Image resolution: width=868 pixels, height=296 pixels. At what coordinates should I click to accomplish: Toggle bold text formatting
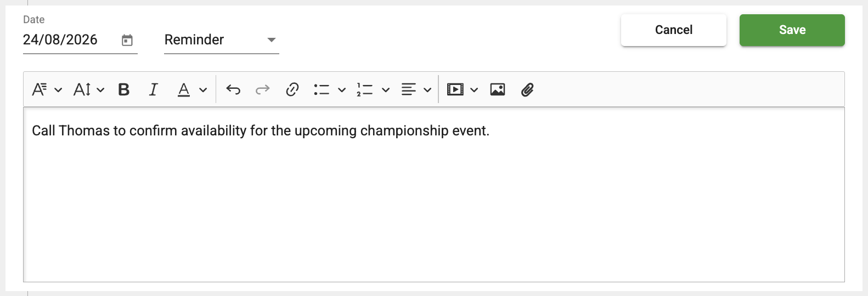(124, 89)
